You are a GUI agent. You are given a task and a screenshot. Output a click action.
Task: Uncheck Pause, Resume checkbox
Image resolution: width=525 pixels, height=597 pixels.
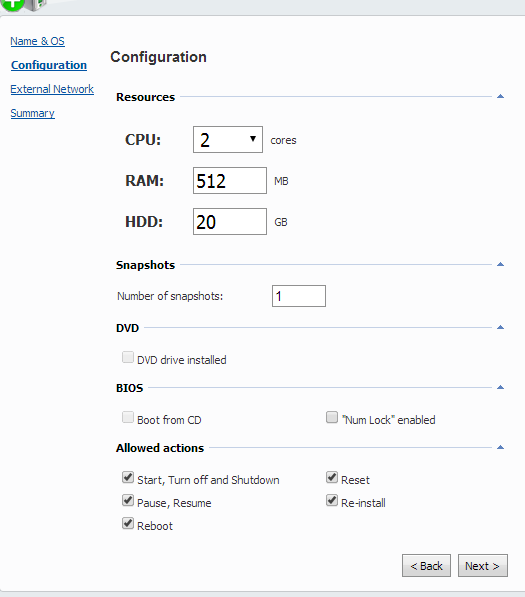[x=128, y=500]
